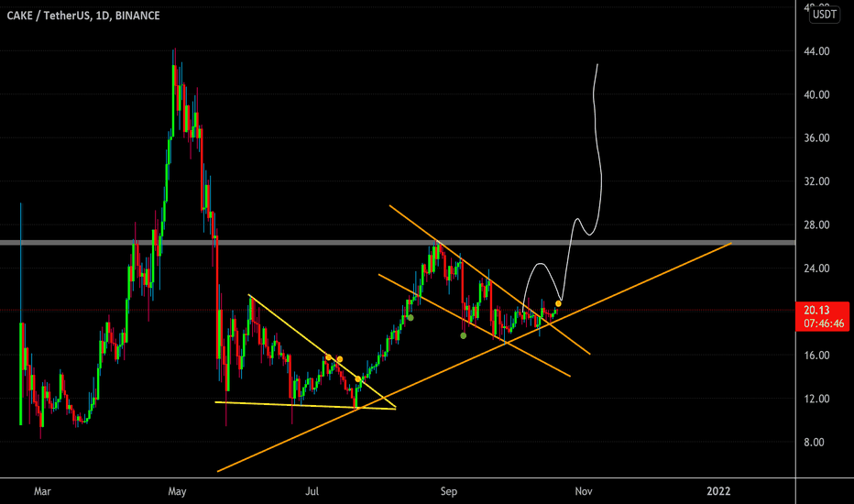Click the CAKE / TetherUS chart title
The image size is (854, 504).
(83, 16)
